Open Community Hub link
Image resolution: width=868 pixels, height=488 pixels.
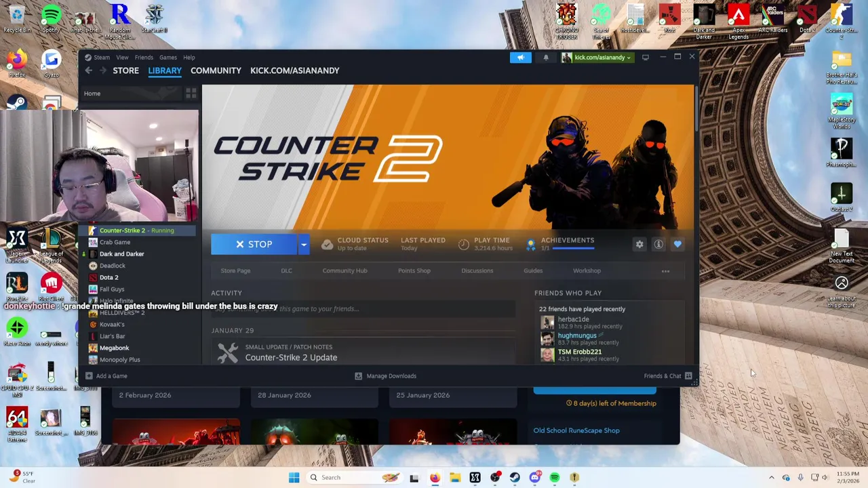click(344, 271)
